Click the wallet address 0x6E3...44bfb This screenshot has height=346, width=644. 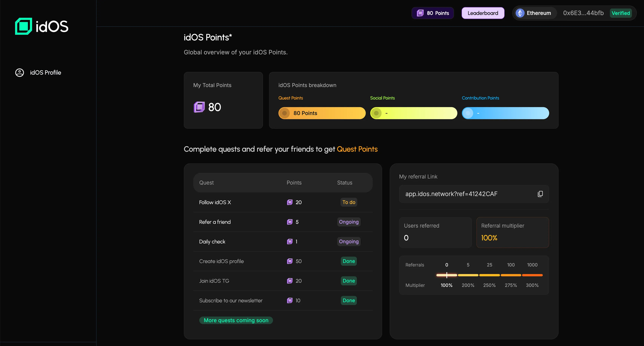583,13
